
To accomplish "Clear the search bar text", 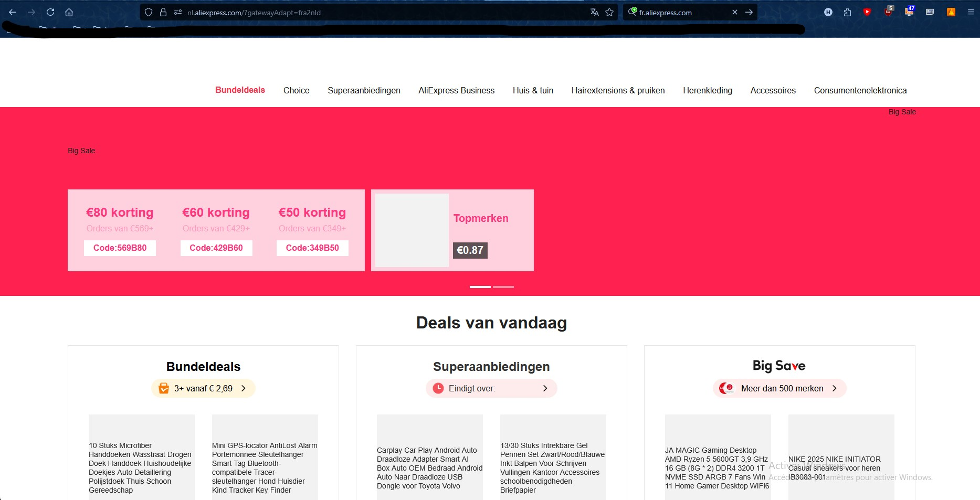I will pos(735,12).
